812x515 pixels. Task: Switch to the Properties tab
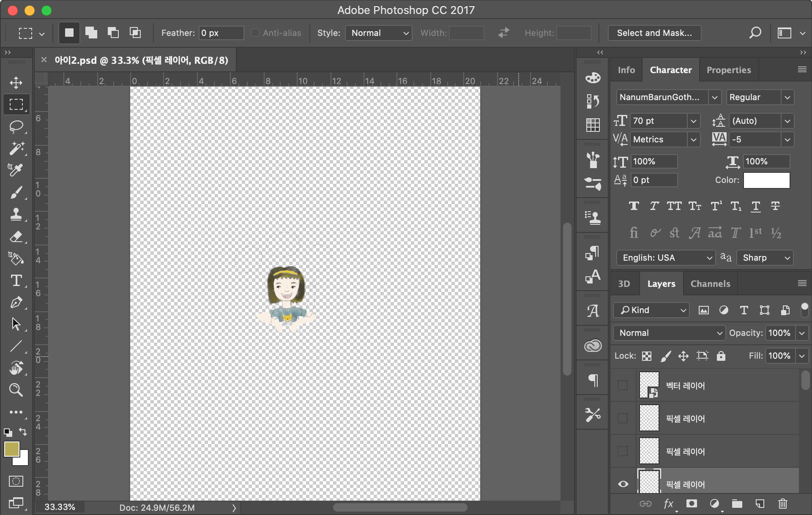[729, 70]
